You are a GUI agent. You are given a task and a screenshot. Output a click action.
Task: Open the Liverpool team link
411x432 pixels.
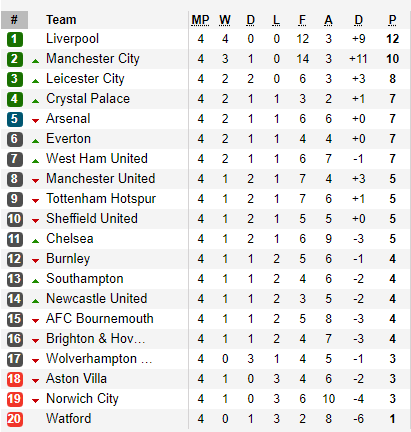tap(72, 39)
